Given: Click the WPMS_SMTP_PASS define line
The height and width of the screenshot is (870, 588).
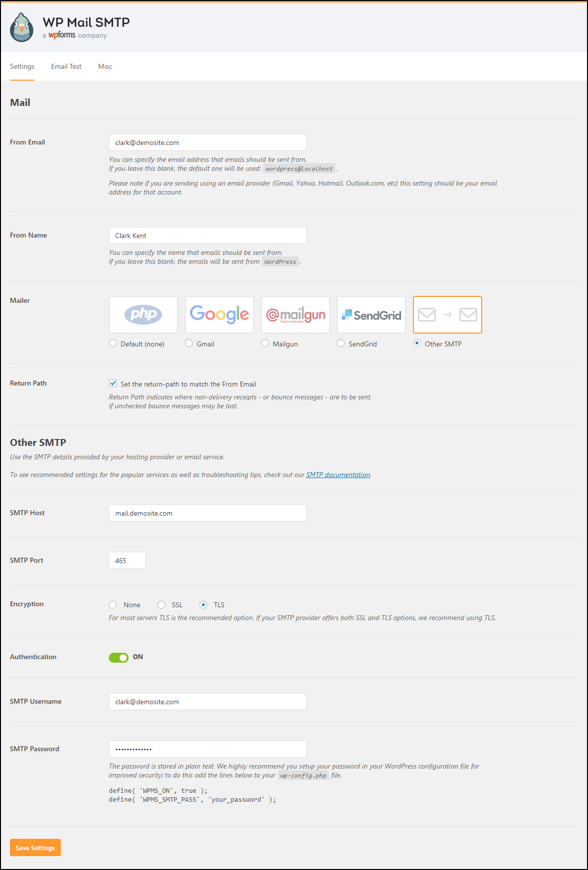Looking at the screenshot, I should tap(192, 800).
